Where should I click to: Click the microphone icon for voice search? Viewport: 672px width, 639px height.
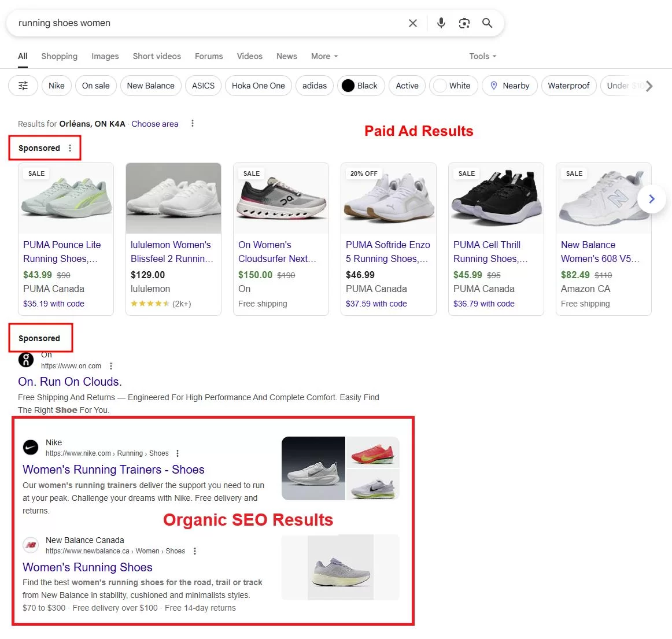(x=441, y=23)
